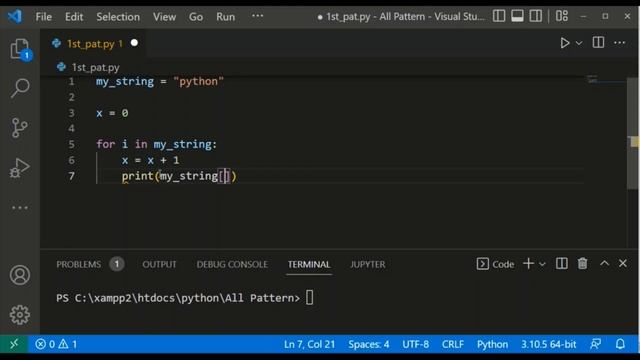Image resolution: width=640 pixels, height=360 pixels.
Task: Switch to the OUTPUT panel tab
Action: (159, 264)
